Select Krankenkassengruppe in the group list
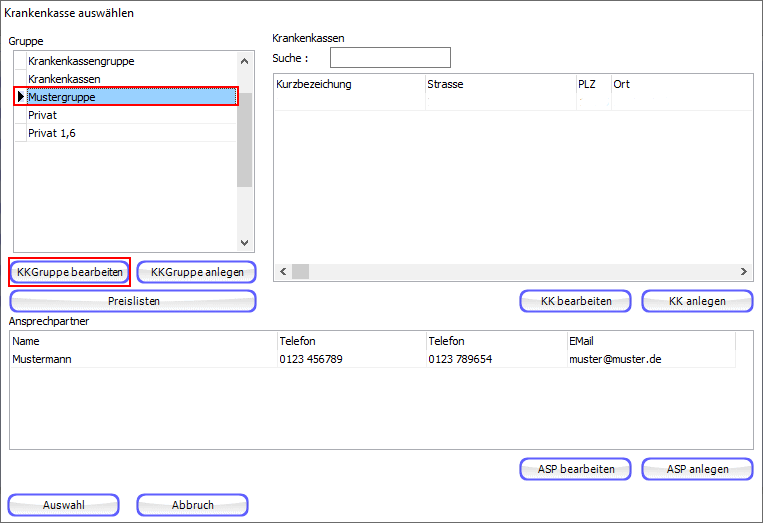763x523 pixels. click(81, 61)
